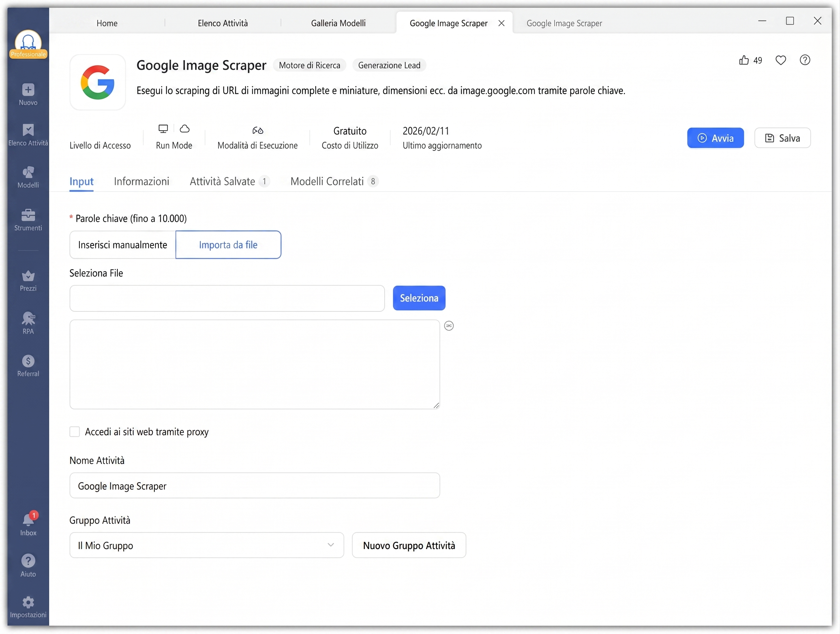840x634 pixels.
Task: Open Elenco Attività in the sidebar
Action: coord(28,135)
